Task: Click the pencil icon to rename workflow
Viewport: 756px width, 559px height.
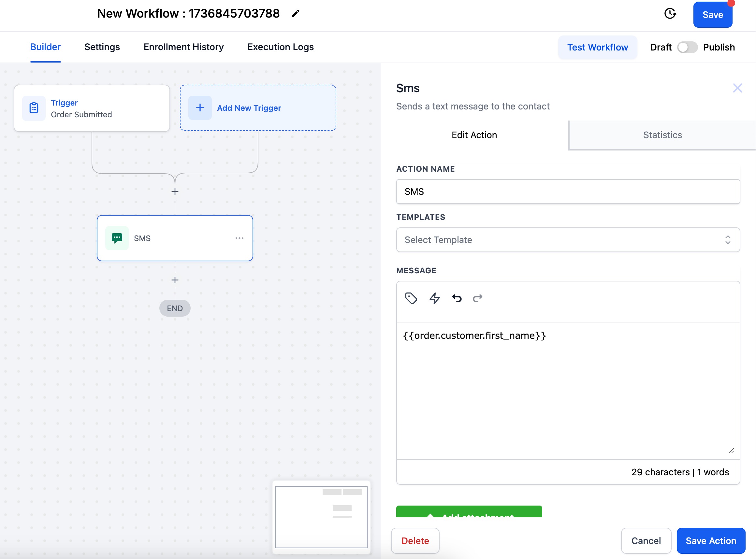Action: click(296, 14)
